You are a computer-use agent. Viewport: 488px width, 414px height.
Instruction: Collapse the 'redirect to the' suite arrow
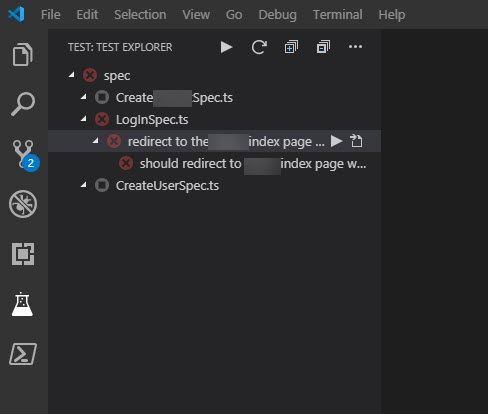pos(96,141)
